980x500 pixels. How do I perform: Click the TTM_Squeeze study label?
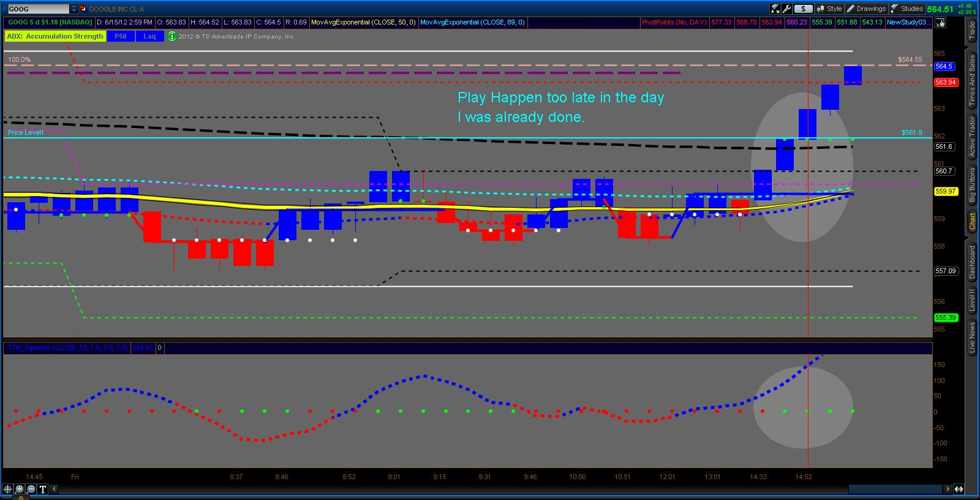[67, 347]
